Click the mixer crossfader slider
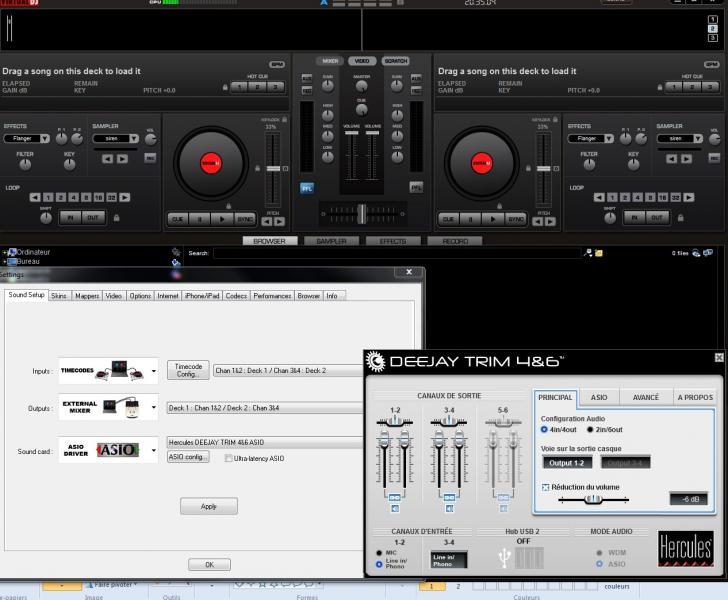 (x=361, y=214)
